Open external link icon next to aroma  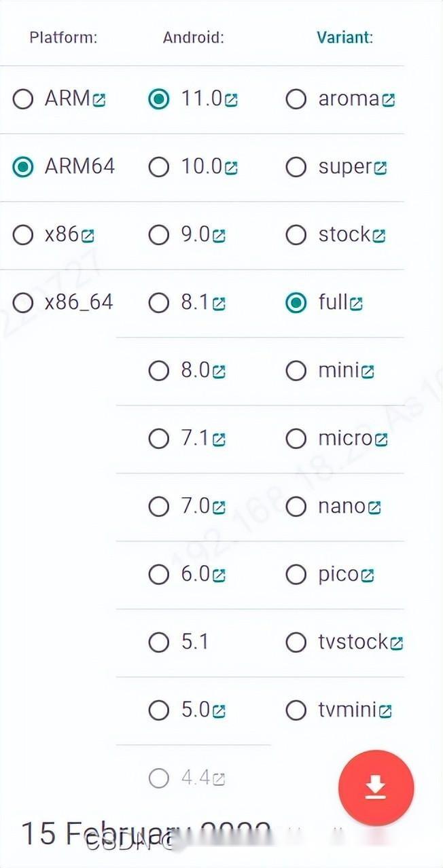click(389, 100)
